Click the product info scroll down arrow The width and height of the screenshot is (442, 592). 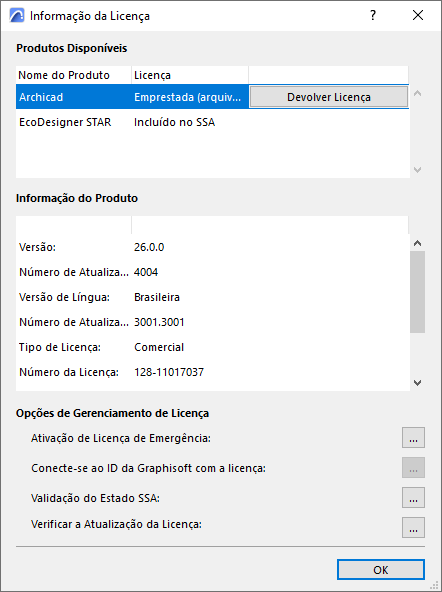pyautogui.click(x=417, y=383)
